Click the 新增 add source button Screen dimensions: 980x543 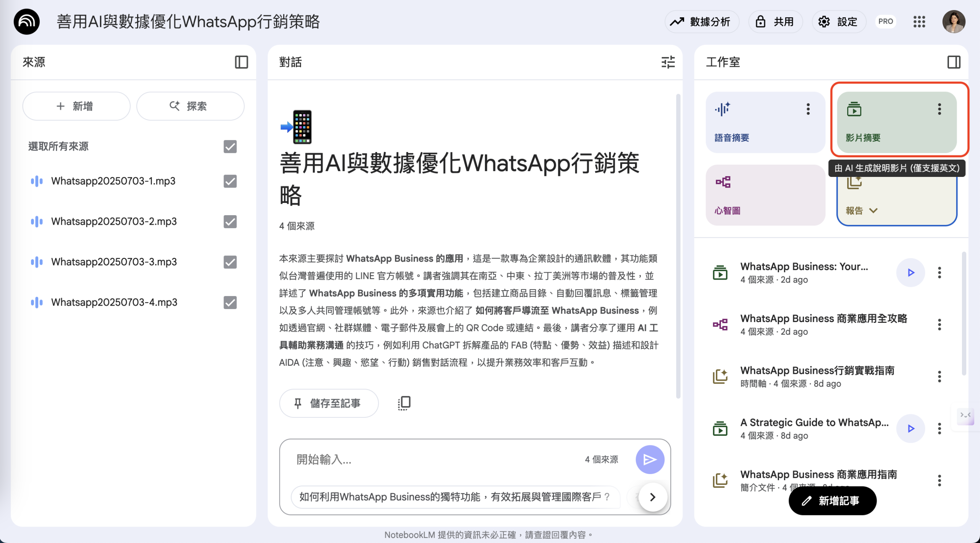pyautogui.click(x=76, y=106)
